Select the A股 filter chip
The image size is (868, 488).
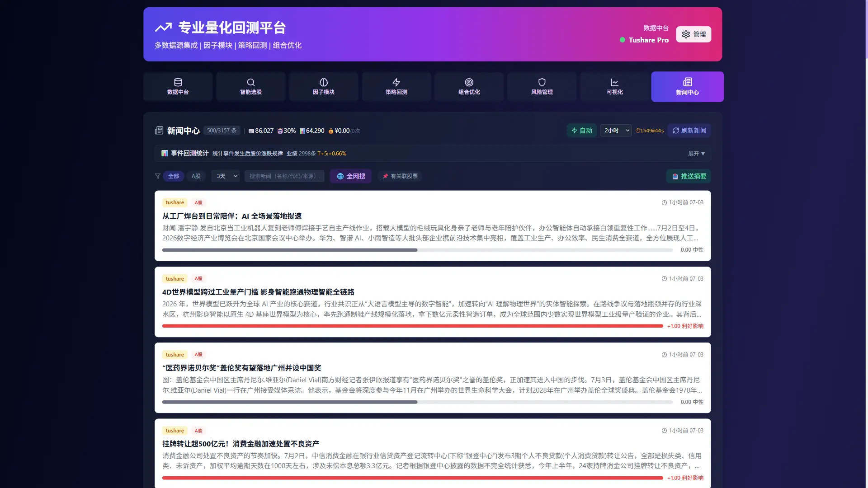tap(196, 176)
